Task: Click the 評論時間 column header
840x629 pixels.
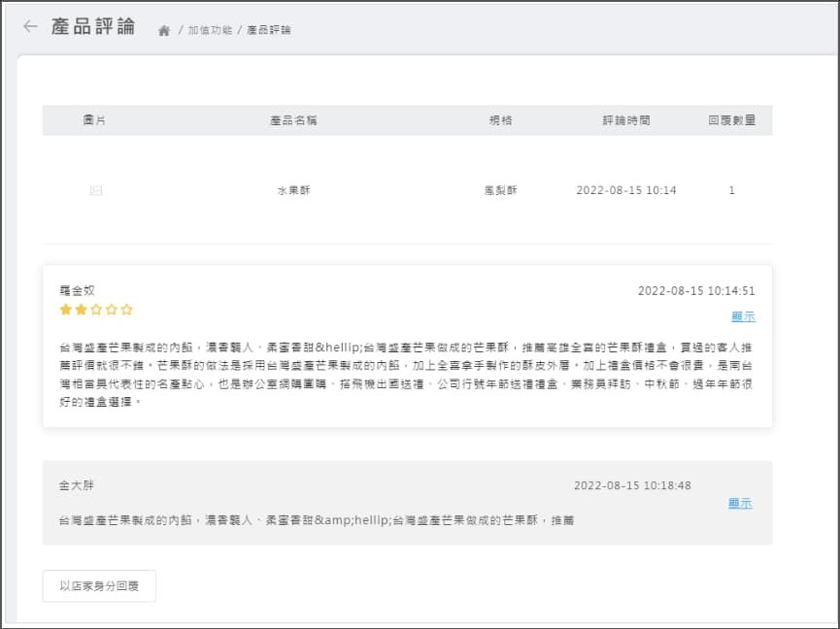Action: tap(626, 120)
